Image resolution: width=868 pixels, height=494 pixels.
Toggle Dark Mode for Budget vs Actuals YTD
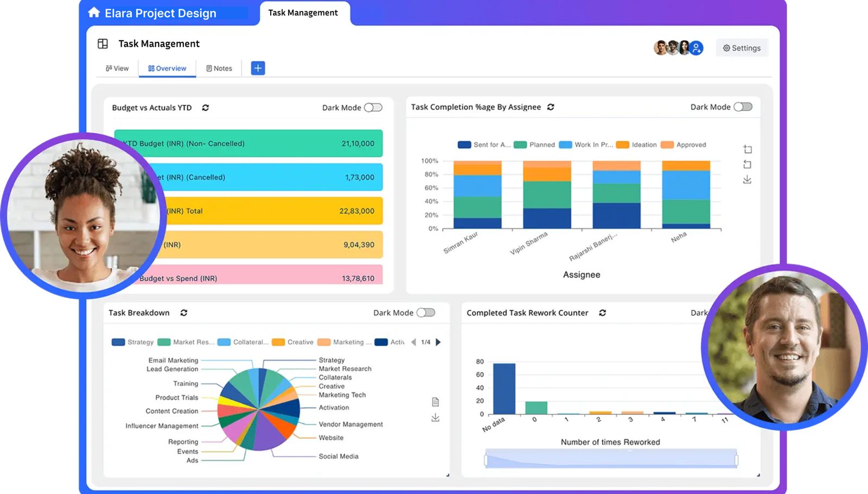click(373, 107)
